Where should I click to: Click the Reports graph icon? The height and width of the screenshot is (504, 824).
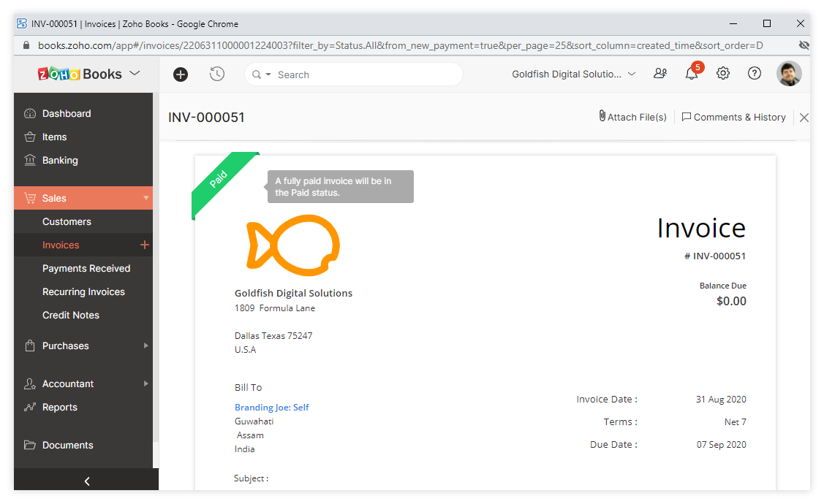(30, 407)
